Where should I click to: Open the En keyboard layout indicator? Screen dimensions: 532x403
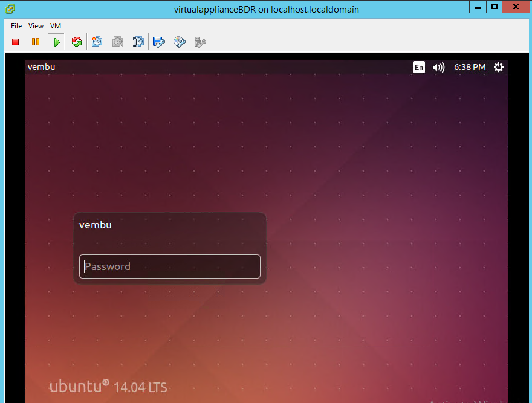pos(419,67)
